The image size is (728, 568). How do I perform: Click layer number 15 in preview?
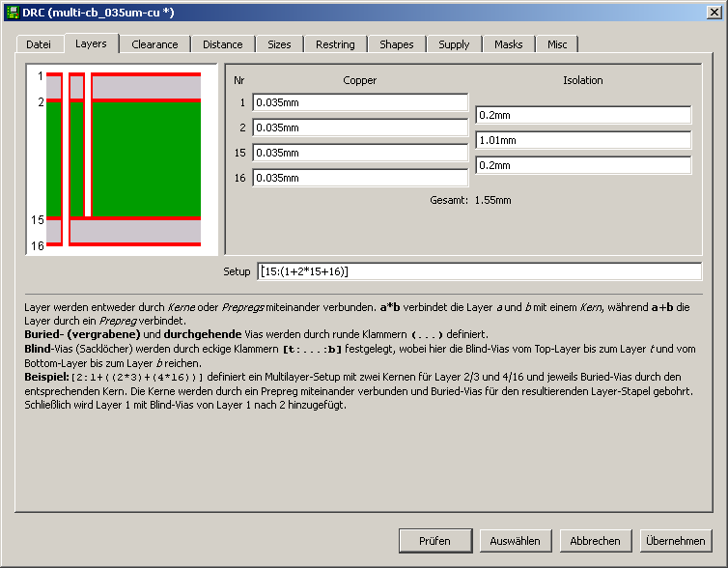click(x=38, y=219)
